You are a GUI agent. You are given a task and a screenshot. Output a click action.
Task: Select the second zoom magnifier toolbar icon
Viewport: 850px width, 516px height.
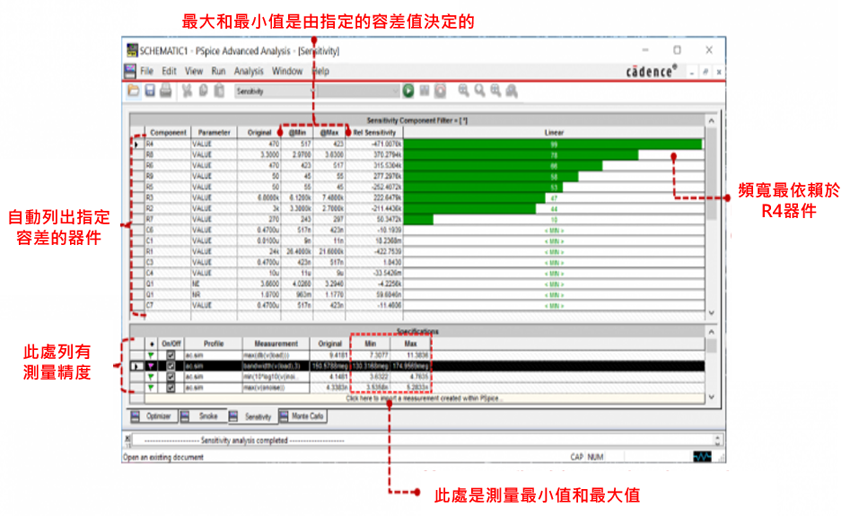click(480, 91)
